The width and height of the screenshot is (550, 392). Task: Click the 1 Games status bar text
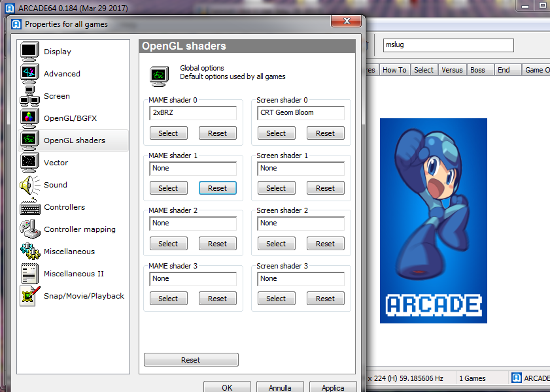tap(472, 378)
